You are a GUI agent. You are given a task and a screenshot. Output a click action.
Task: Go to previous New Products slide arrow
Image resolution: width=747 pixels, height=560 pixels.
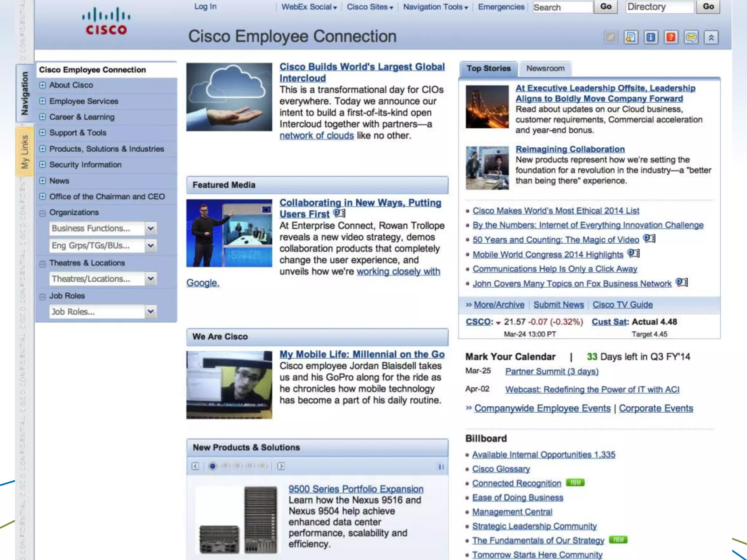click(x=195, y=466)
